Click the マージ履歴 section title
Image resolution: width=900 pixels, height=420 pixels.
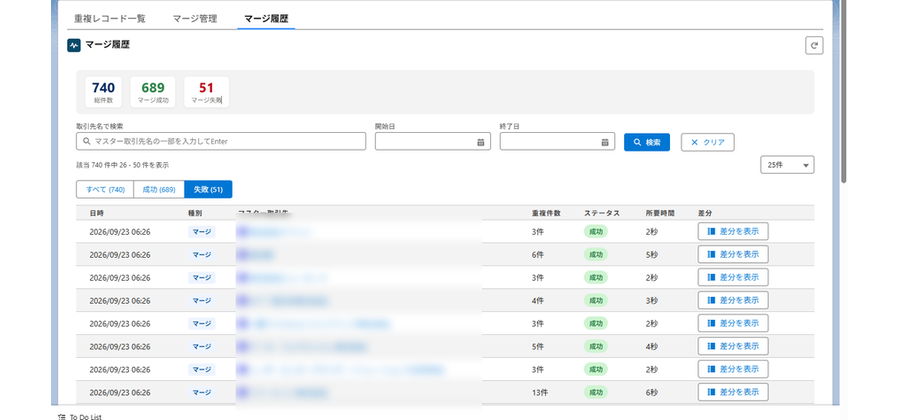click(x=107, y=45)
